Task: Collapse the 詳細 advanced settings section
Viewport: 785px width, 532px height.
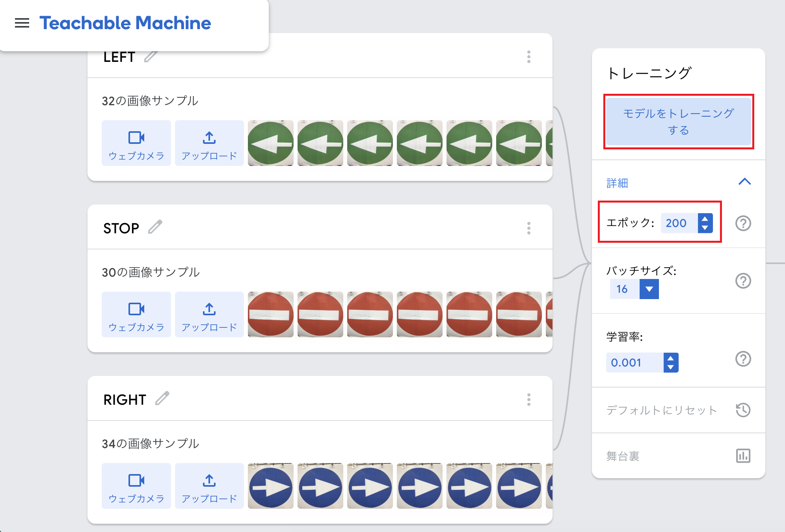Action: click(x=744, y=182)
